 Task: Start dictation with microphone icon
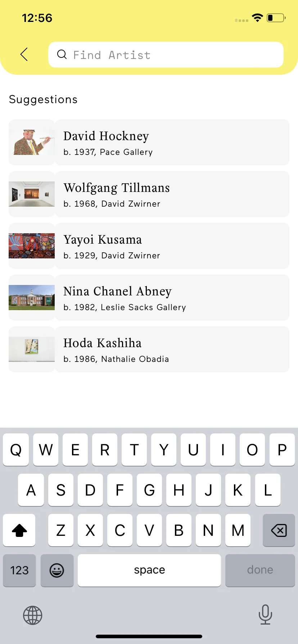point(265,615)
